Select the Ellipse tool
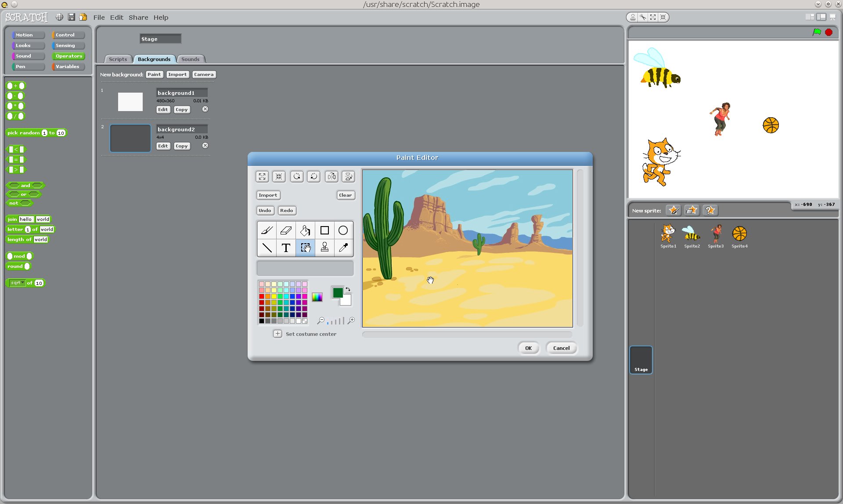Screen dimensions: 843x504 [343, 230]
